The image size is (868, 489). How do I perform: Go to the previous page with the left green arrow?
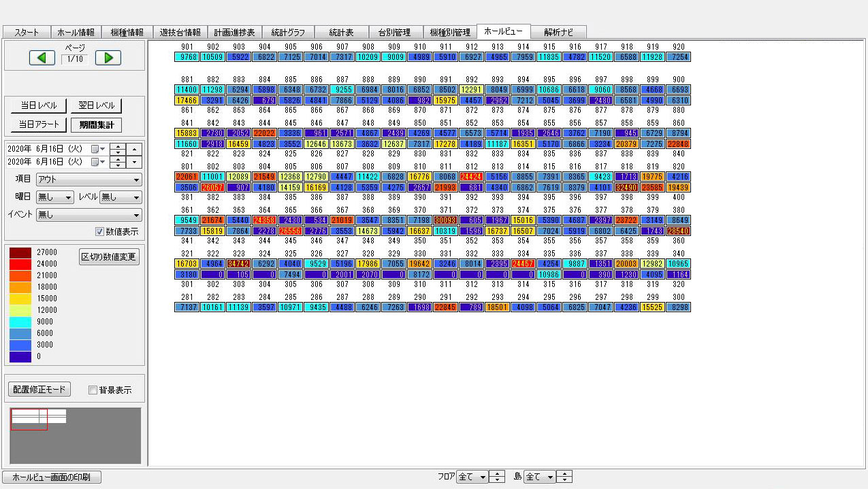(x=42, y=58)
